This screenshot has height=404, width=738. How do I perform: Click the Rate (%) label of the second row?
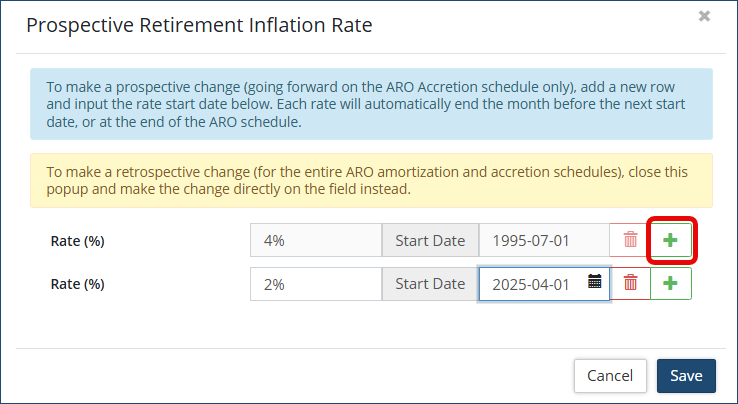pyautogui.click(x=78, y=284)
